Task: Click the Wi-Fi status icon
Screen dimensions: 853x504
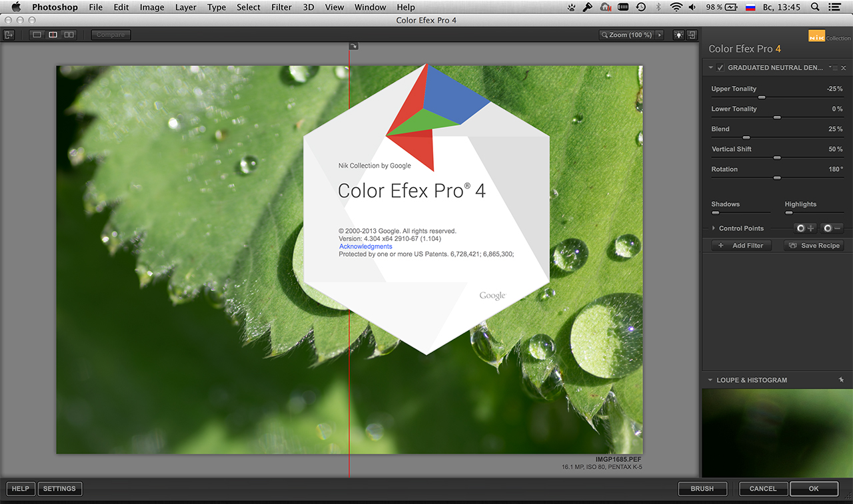Action: (676, 7)
